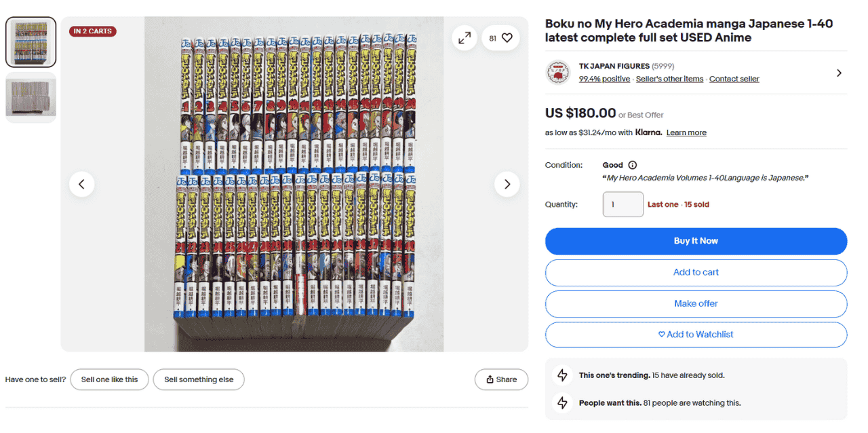Viewport: 868px width, 433px height.
Task: Click the heart icon to watch item
Action: coord(507,39)
